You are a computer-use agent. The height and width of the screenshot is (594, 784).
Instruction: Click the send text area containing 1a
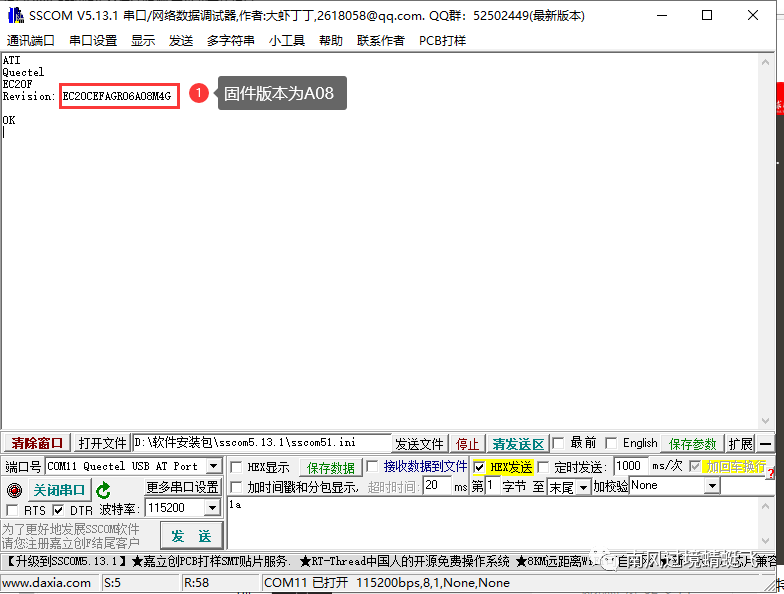click(494, 522)
